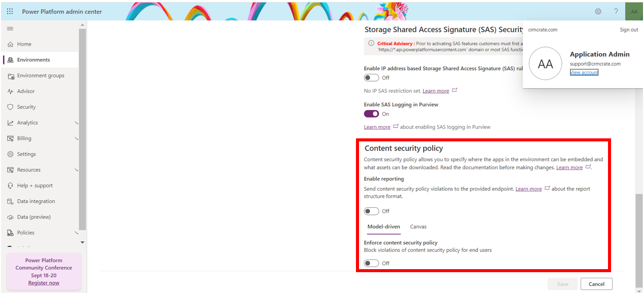Expand the Analytics menu chevron
Viewport: 644px width, 296px height.
[x=77, y=123]
